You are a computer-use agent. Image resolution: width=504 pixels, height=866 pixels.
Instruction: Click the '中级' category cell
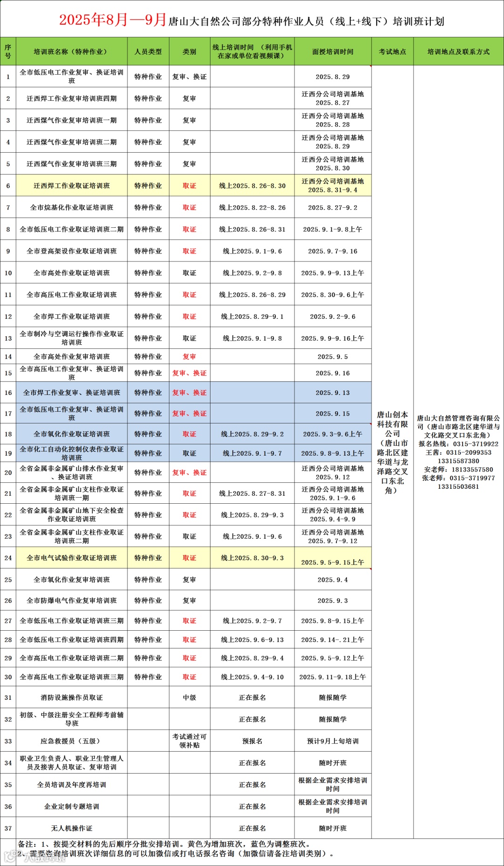189,697
